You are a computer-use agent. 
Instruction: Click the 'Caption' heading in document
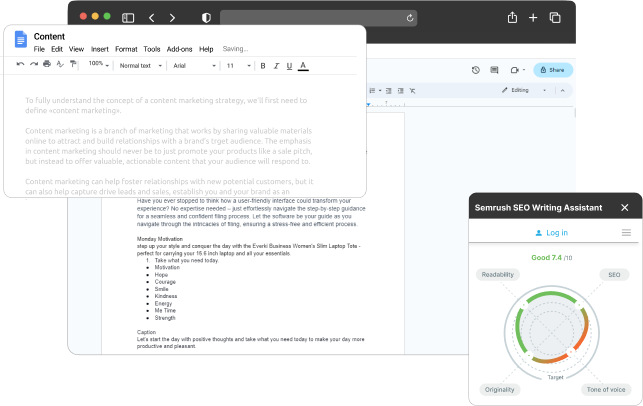click(x=146, y=332)
